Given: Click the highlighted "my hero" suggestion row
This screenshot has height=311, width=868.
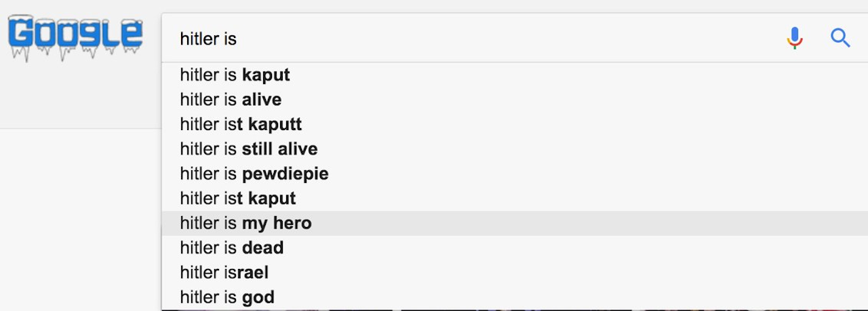Looking at the screenshot, I should pos(245,223).
